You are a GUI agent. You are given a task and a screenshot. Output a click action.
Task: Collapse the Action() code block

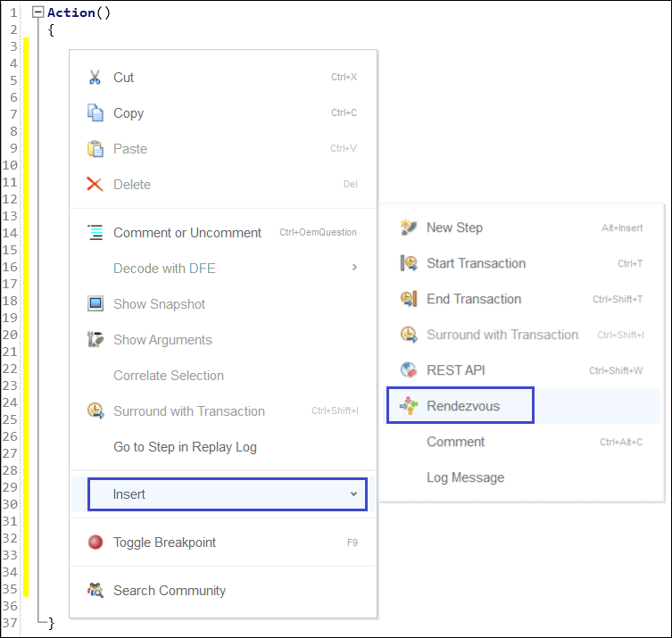coord(37,12)
